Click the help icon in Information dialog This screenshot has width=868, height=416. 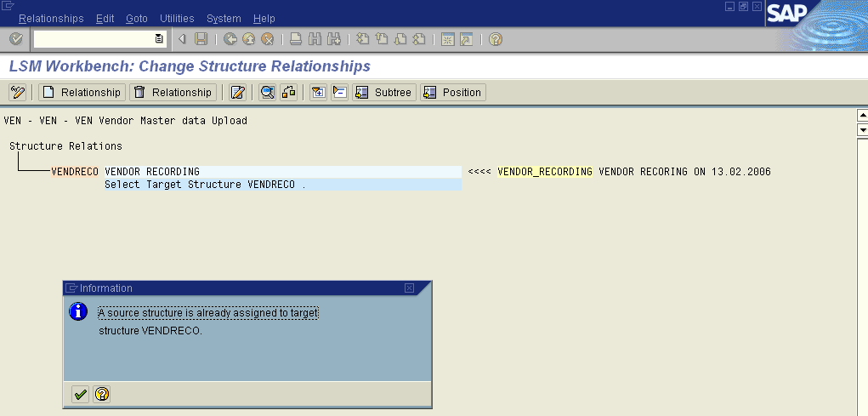pyautogui.click(x=102, y=394)
